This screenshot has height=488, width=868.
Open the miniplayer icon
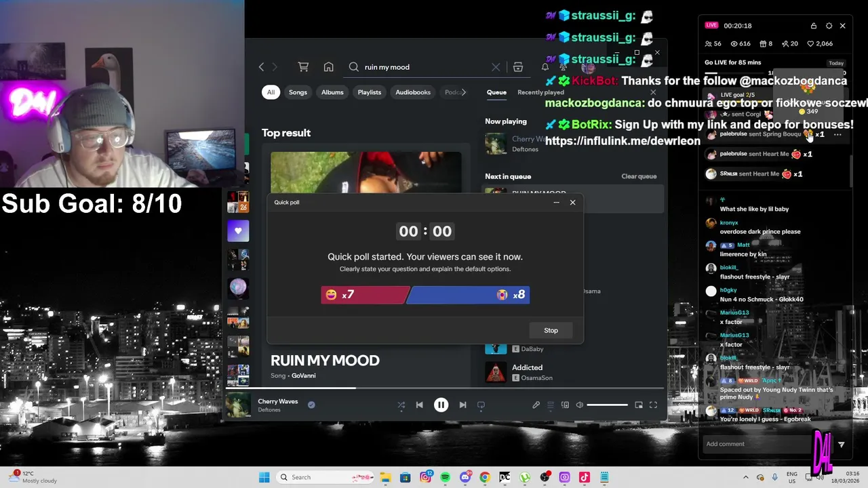pos(639,405)
